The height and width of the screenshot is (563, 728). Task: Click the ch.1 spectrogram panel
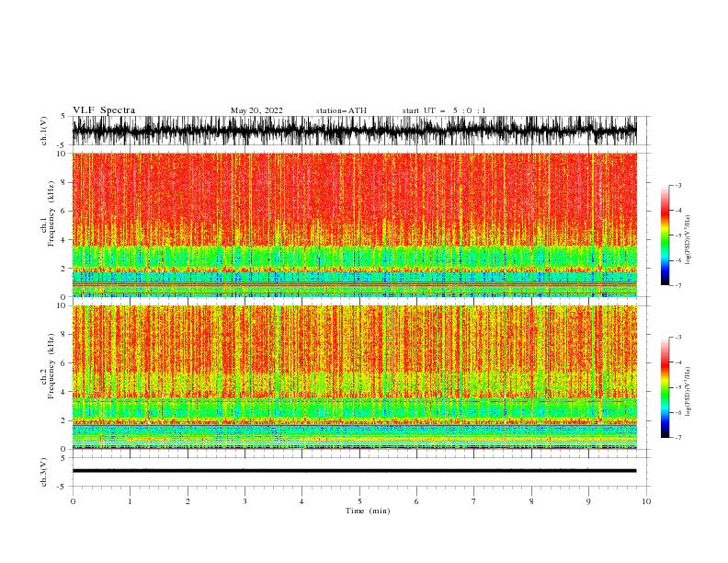pyautogui.click(x=354, y=224)
